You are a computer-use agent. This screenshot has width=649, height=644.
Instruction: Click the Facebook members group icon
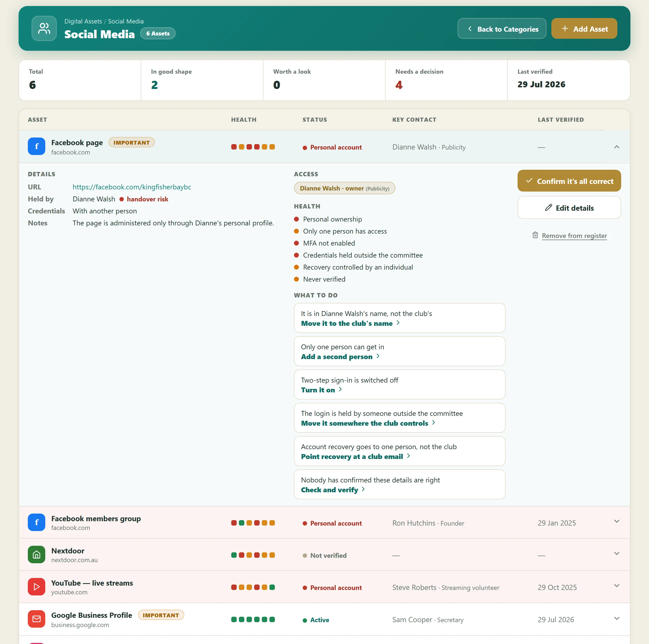[x=37, y=522]
